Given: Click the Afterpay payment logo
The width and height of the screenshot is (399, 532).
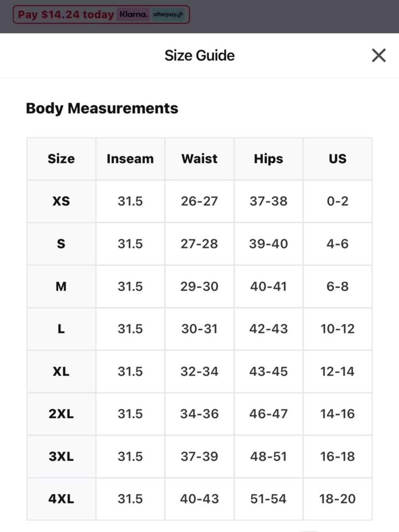Looking at the screenshot, I should click(x=168, y=14).
